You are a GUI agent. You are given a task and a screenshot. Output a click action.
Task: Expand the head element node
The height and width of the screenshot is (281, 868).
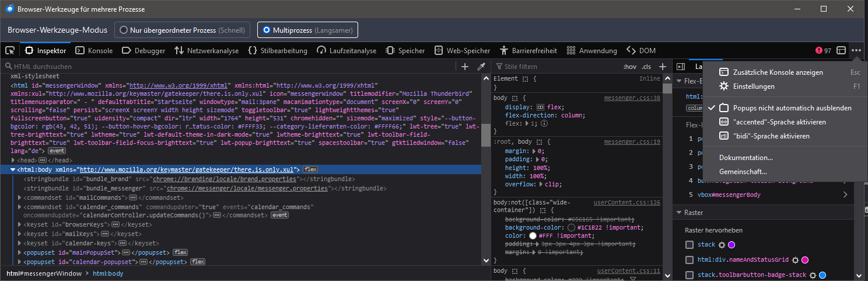[x=14, y=160]
